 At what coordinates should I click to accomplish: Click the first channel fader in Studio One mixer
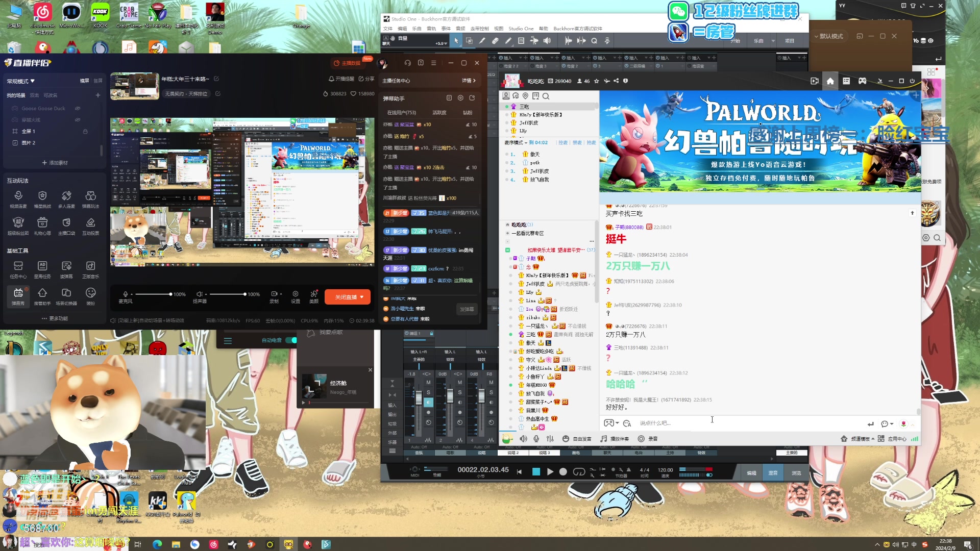click(419, 397)
